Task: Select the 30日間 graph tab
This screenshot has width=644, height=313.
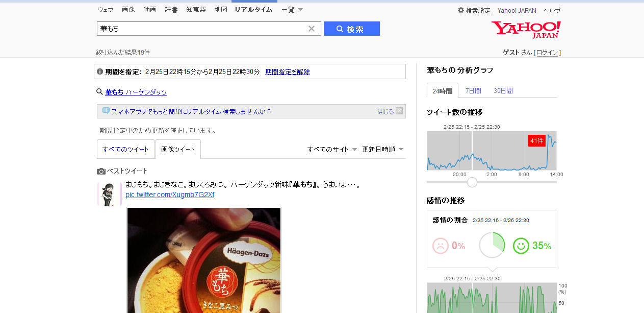Action: [x=503, y=90]
